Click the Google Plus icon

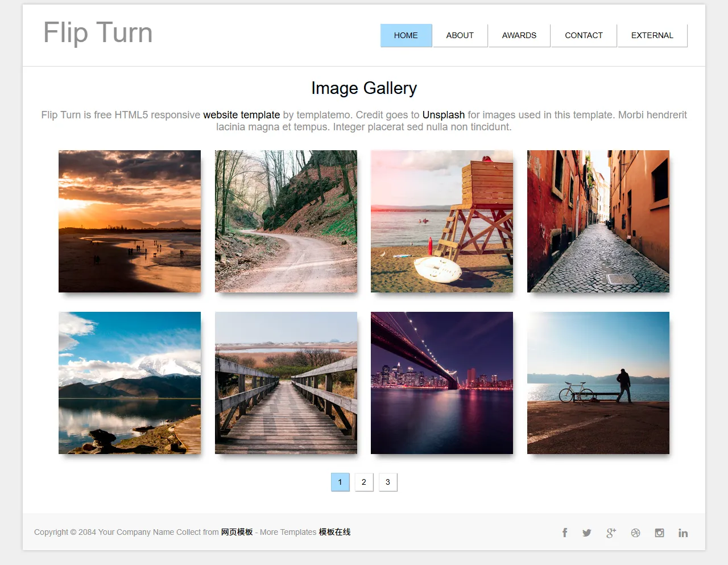click(x=611, y=533)
